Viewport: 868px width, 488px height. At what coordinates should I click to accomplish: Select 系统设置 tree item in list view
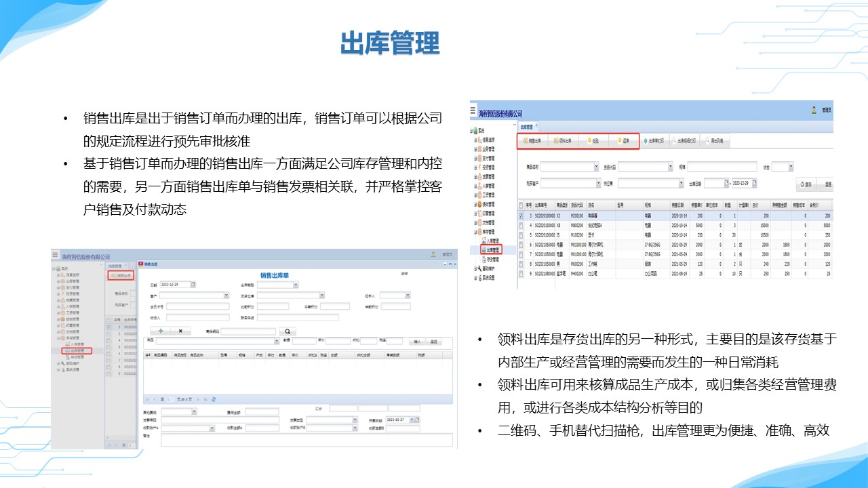pyautogui.click(x=486, y=278)
